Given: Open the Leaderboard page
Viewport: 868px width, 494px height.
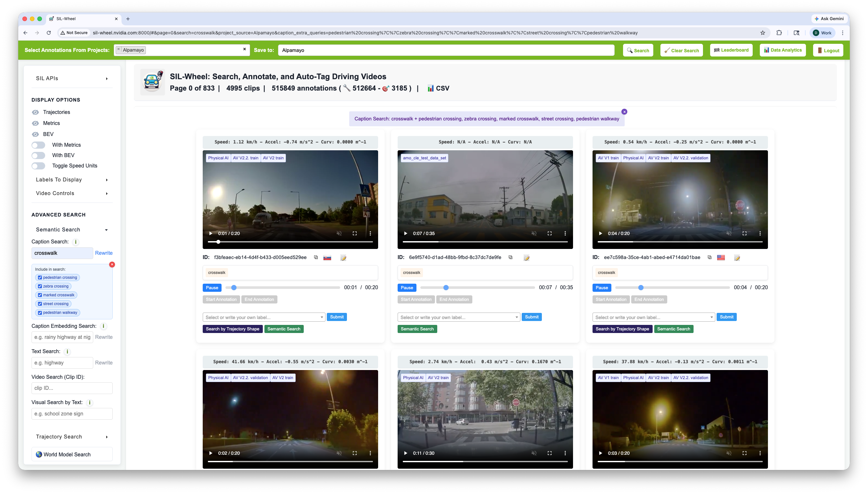Looking at the screenshot, I should [x=731, y=50].
